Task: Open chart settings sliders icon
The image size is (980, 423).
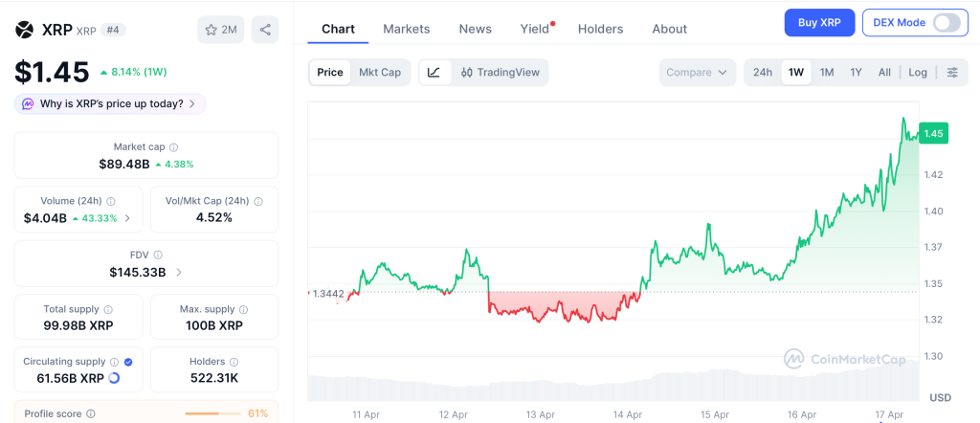Action: pyautogui.click(x=952, y=73)
